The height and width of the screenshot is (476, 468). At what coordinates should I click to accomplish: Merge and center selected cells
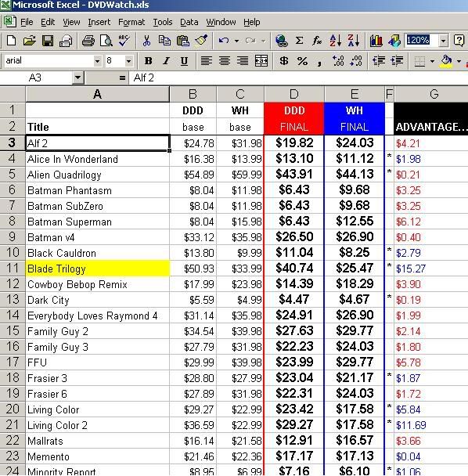pos(261,61)
